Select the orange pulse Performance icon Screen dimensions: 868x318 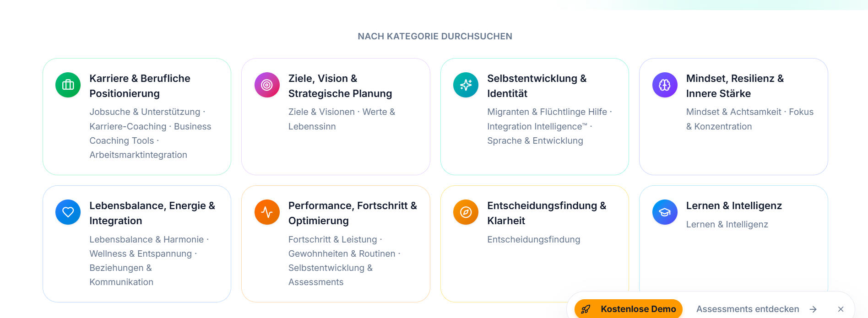[x=267, y=212]
